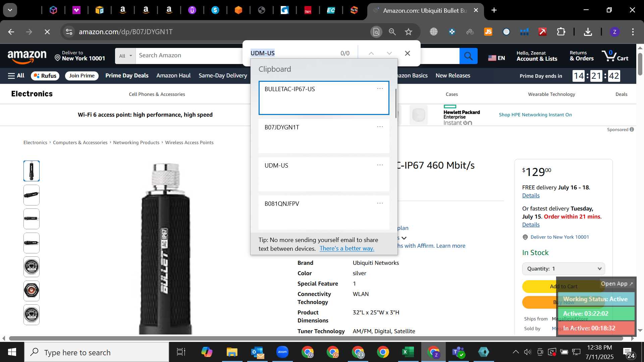The image size is (644, 362).
Task: Paste B07JDYGN1T from clipboard
Action: pos(324,136)
